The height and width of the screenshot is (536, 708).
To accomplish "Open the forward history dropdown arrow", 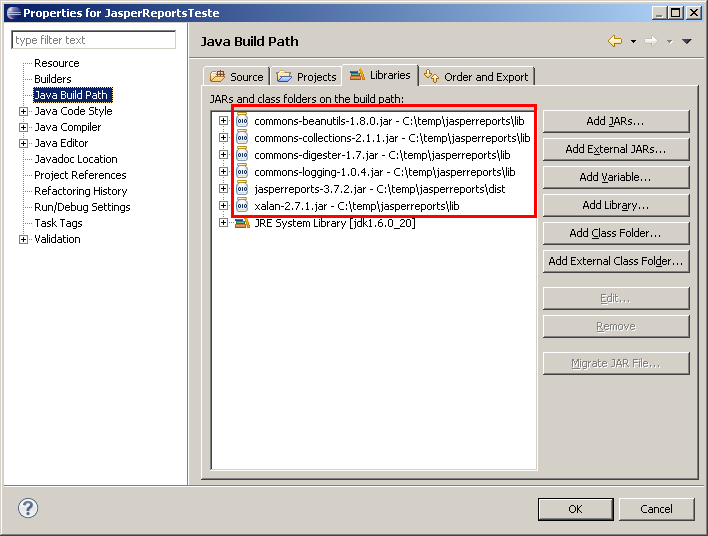I will tap(670, 42).
